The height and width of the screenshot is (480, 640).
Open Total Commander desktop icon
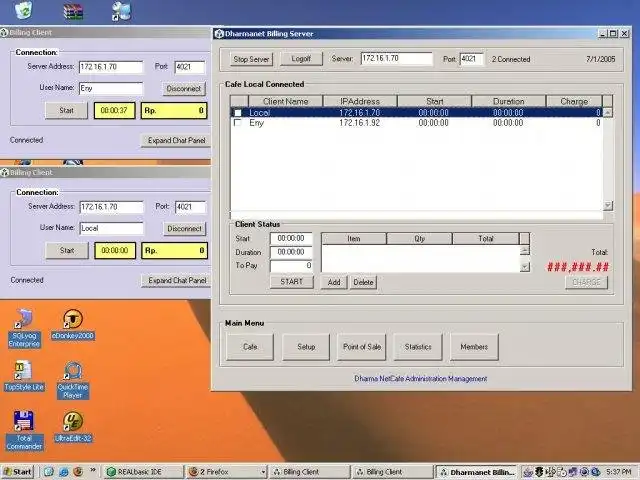tap(24, 431)
